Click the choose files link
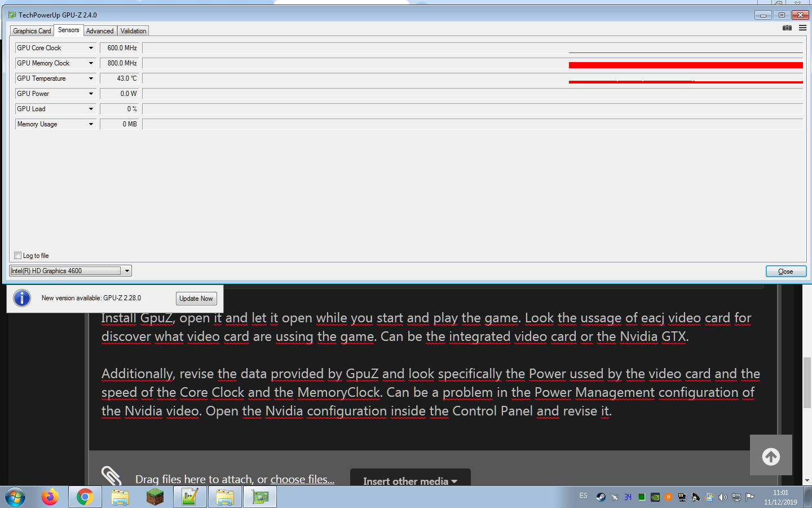 tap(302, 480)
